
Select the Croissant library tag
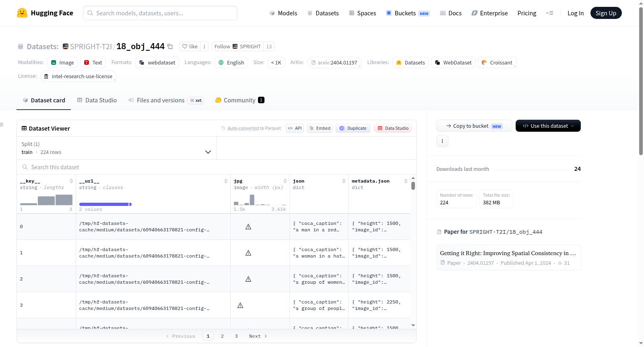(x=497, y=62)
